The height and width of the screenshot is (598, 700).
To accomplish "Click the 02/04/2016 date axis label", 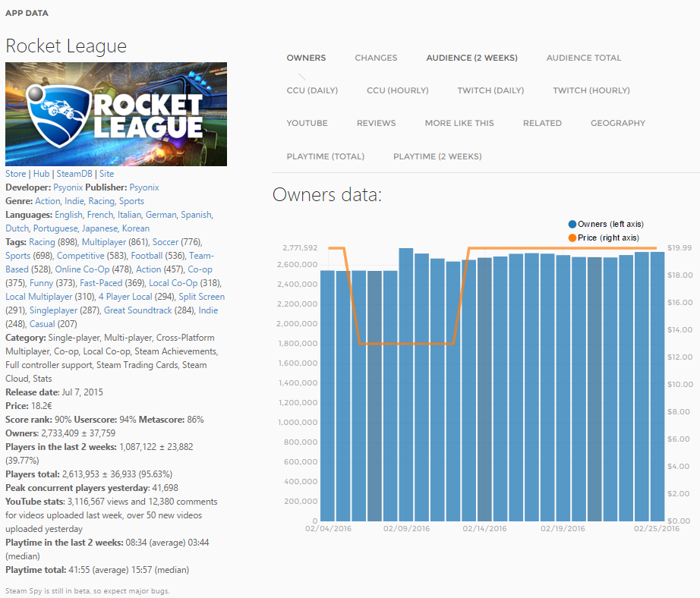I will [x=328, y=529].
